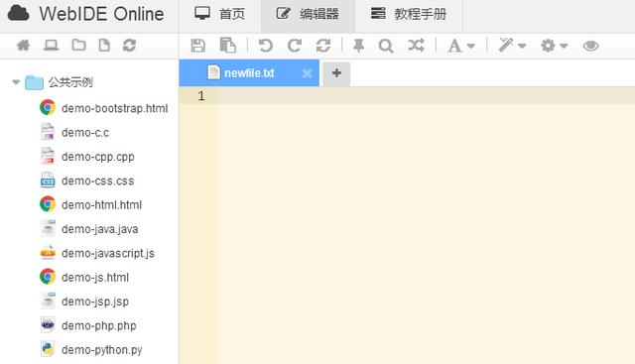The width and height of the screenshot is (635, 364).
Task: Click the shuffle arrows icon
Action: [x=417, y=46]
